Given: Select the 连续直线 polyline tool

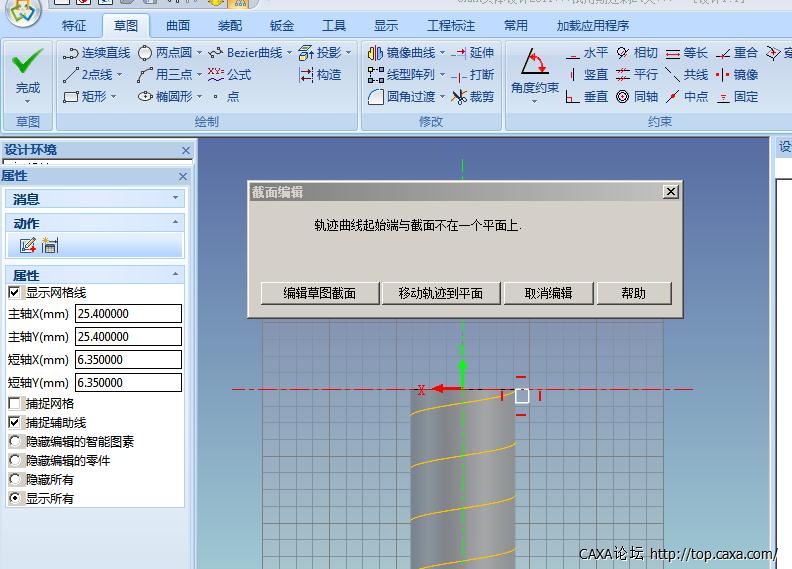Looking at the screenshot, I should [96, 53].
